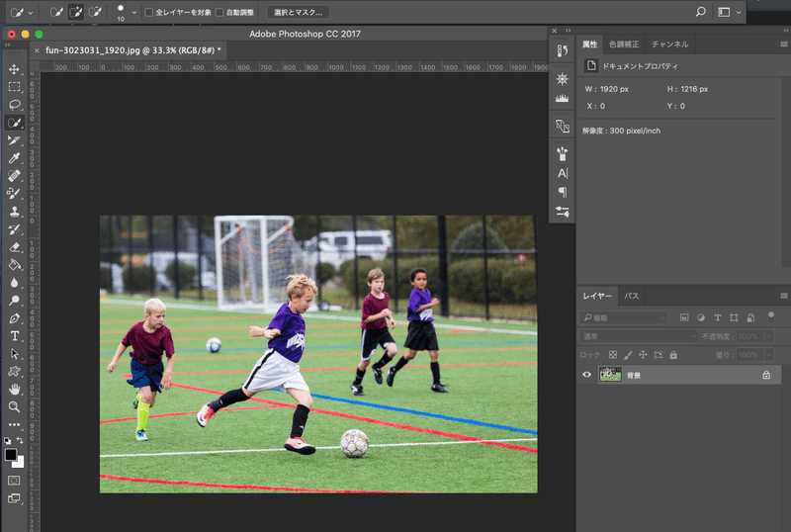Select the Spot Healing Brush tool
Screen dimensions: 791x532
(x=14, y=176)
